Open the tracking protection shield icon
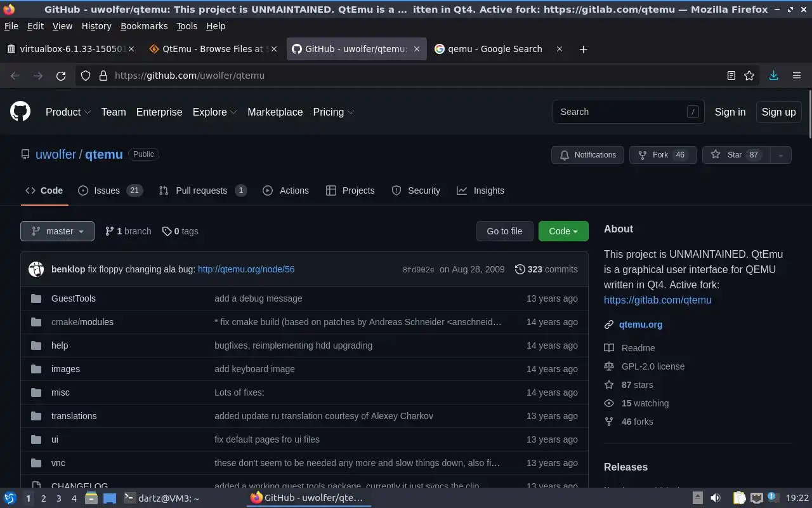The image size is (812, 508). tap(86, 76)
